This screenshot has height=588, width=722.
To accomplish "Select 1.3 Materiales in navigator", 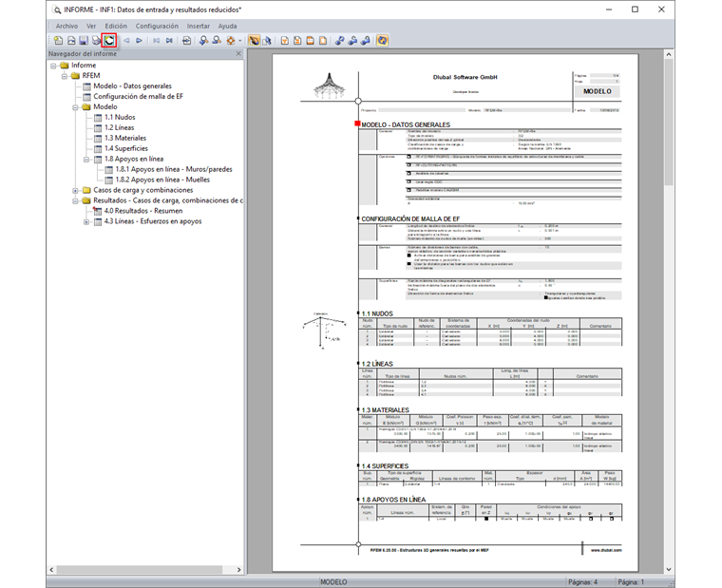I will tap(125, 138).
